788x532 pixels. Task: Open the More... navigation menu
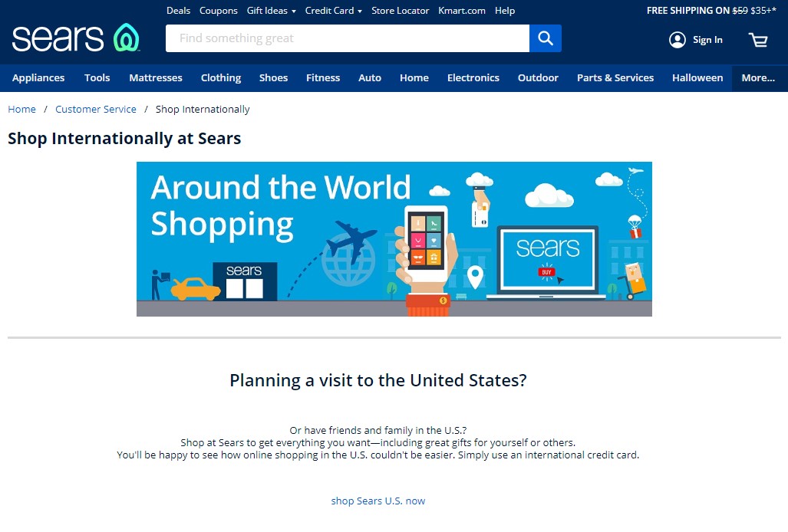(758, 77)
